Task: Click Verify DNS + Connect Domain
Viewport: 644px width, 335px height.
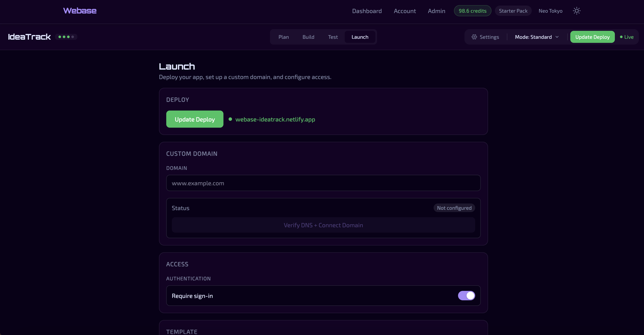Action: (x=323, y=225)
